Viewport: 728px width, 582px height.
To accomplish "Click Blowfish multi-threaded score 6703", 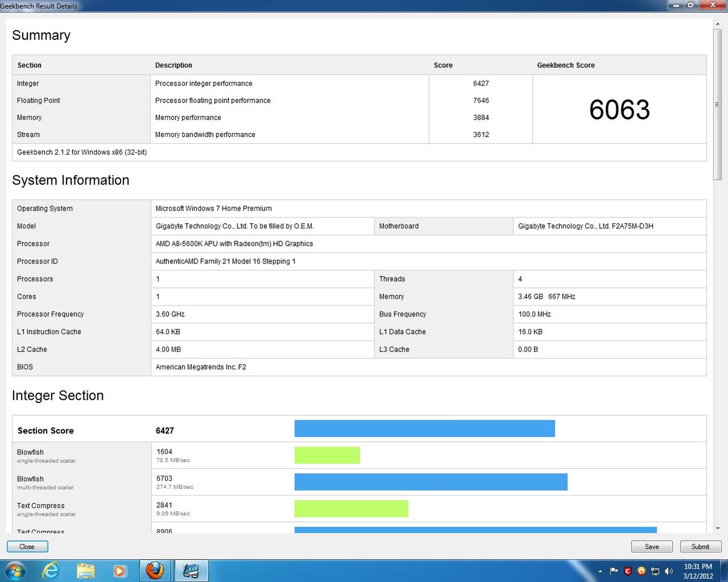I will 164,479.
